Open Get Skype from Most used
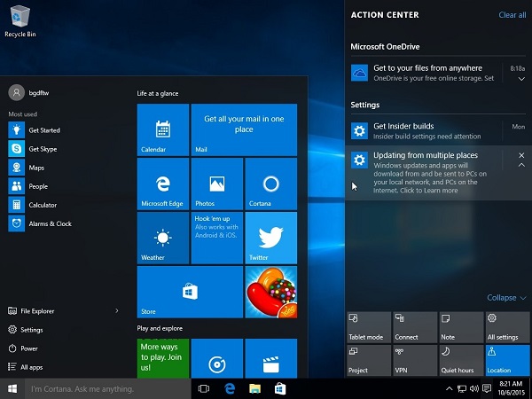The height and width of the screenshot is (399, 532). 65,149
